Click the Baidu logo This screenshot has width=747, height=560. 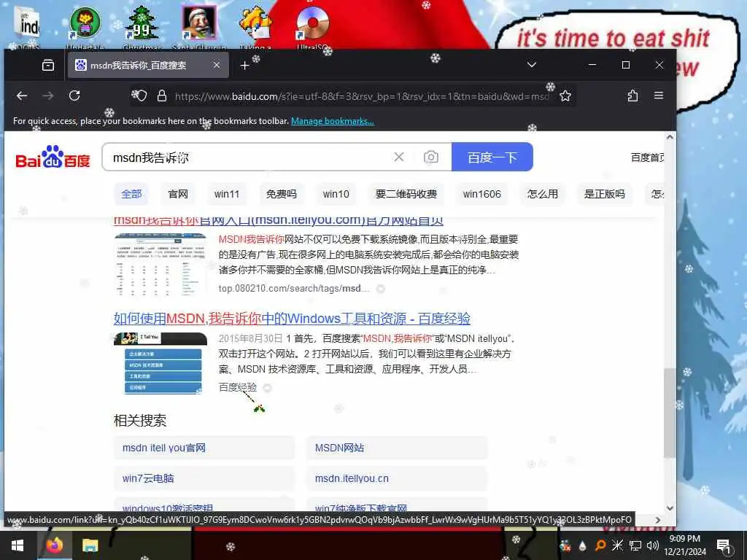(x=53, y=157)
